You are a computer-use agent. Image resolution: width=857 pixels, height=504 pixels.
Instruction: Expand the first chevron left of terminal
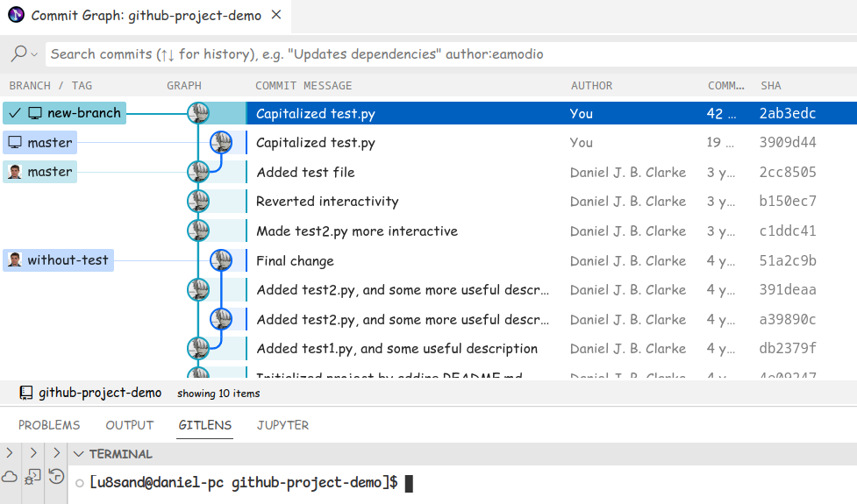10,453
